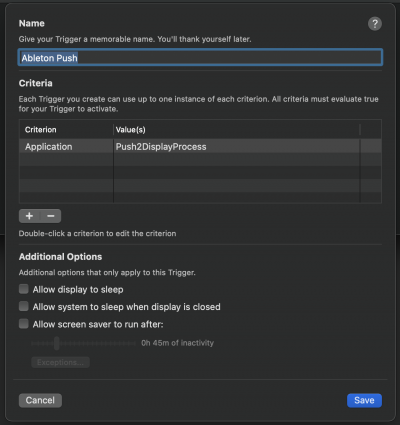
Task: Add a criterion with plus button
Action: pyautogui.click(x=29, y=216)
